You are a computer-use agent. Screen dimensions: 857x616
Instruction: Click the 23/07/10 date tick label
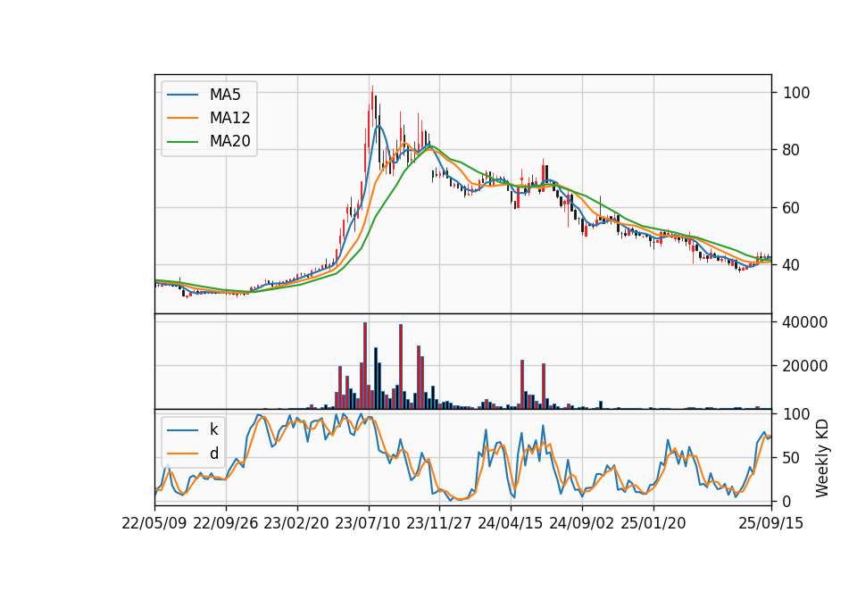pos(368,523)
